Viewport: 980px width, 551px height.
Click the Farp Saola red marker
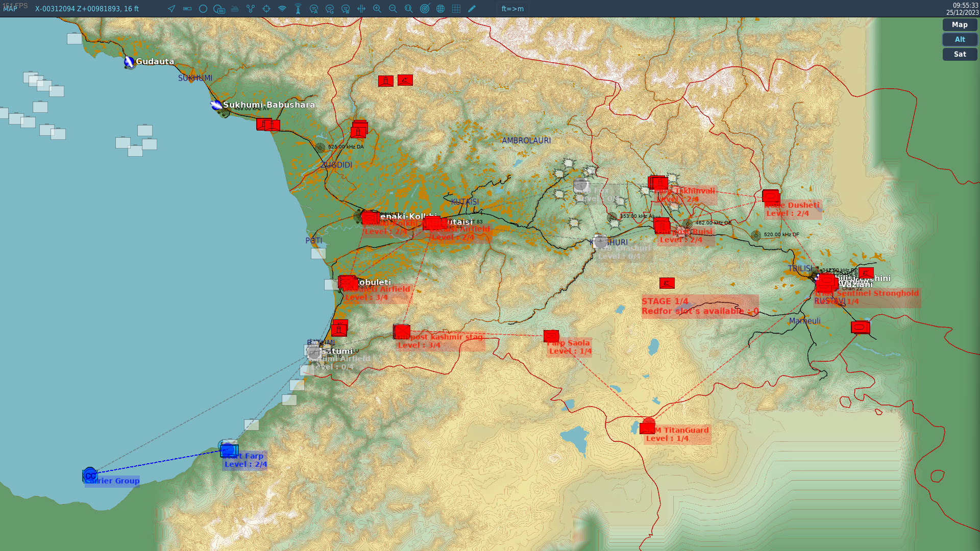pos(551,336)
